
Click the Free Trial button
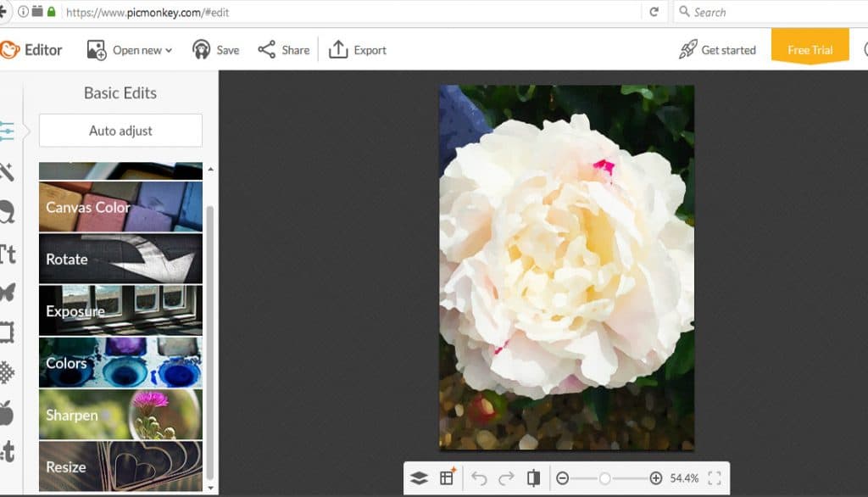pos(810,49)
